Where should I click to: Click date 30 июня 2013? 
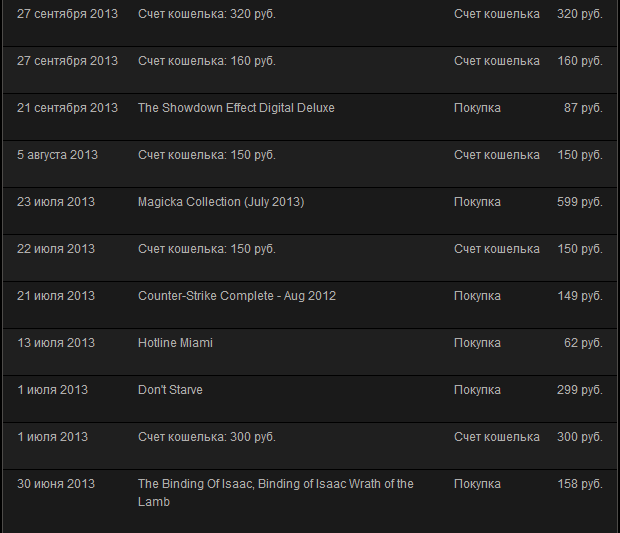[x=56, y=484]
